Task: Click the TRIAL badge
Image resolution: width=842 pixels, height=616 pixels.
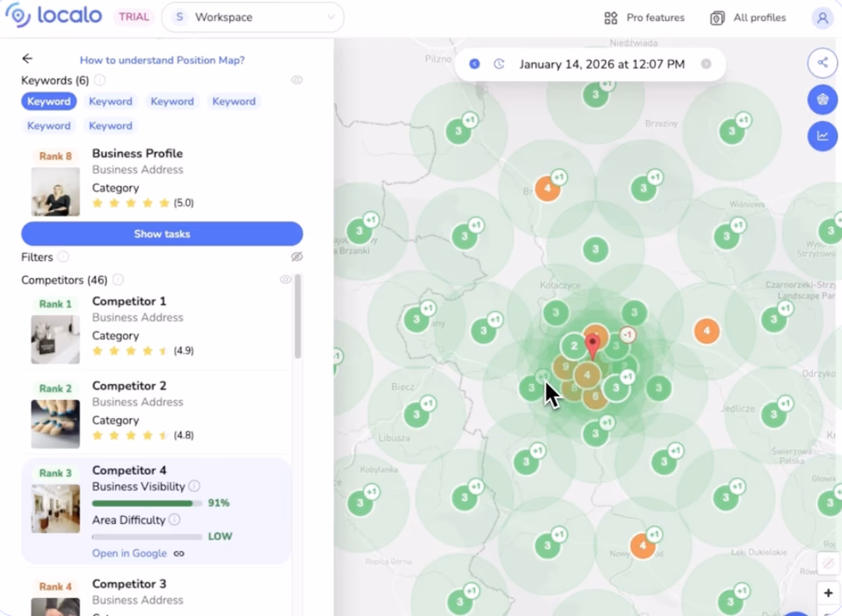Action: [x=134, y=17]
